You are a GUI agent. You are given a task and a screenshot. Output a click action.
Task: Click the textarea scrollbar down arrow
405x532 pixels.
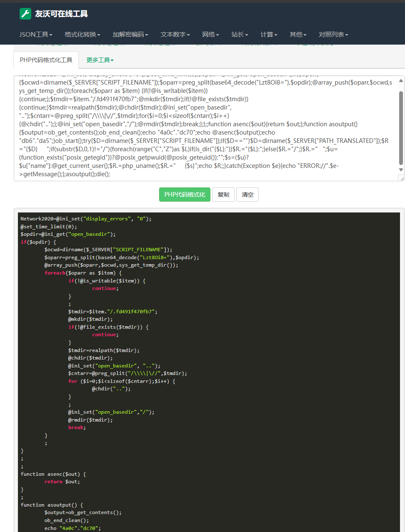coord(401,170)
